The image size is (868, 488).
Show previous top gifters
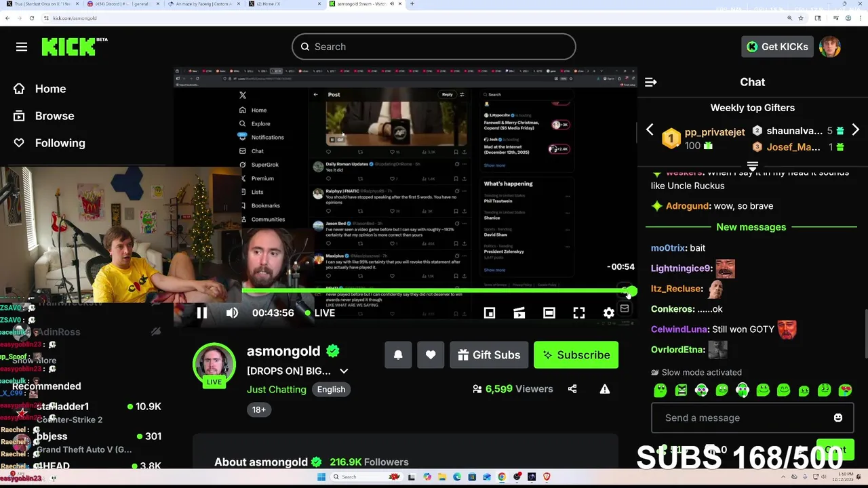pyautogui.click(x=650, y=129)
